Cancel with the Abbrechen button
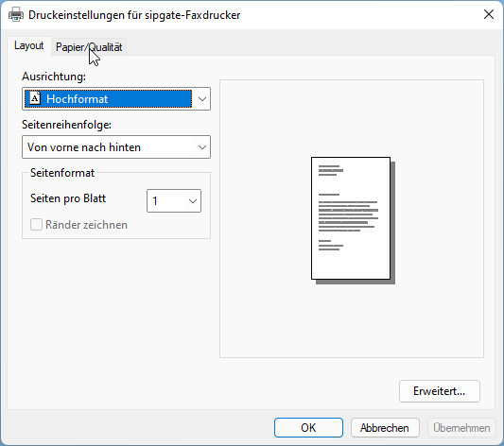Screen dimensions: 504x446 tap(385, 428)
